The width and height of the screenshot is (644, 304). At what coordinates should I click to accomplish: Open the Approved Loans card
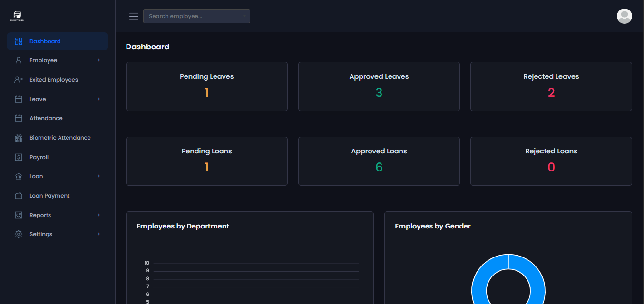pyautogui.click(x=379, y=161)
